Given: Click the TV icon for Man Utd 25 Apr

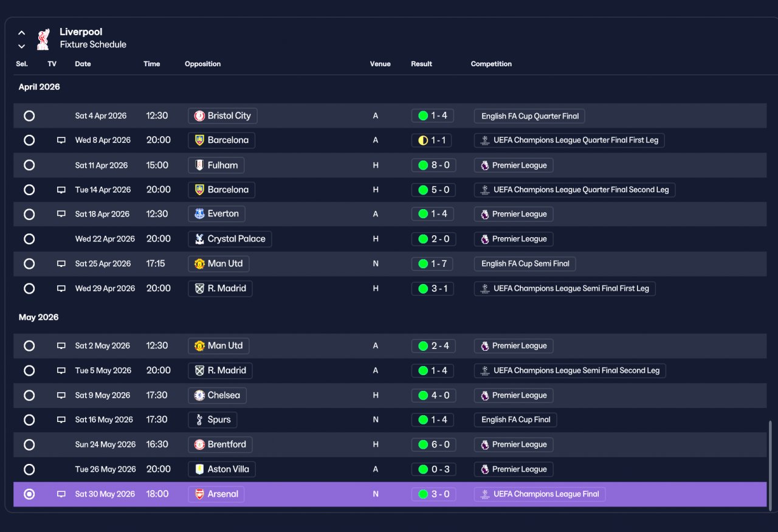Looking at the screenshot, I should (61, 264).
